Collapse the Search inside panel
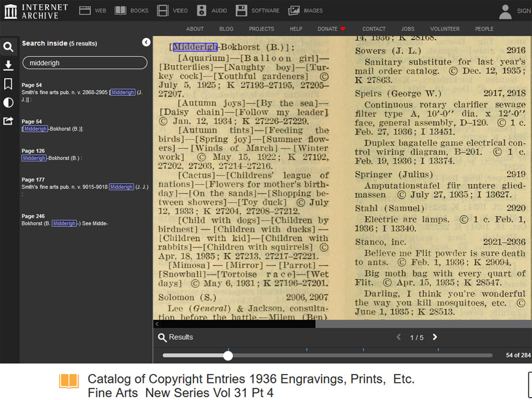Image resolution: width=532 pixels, height=400 pixels. tap(146, 43)
